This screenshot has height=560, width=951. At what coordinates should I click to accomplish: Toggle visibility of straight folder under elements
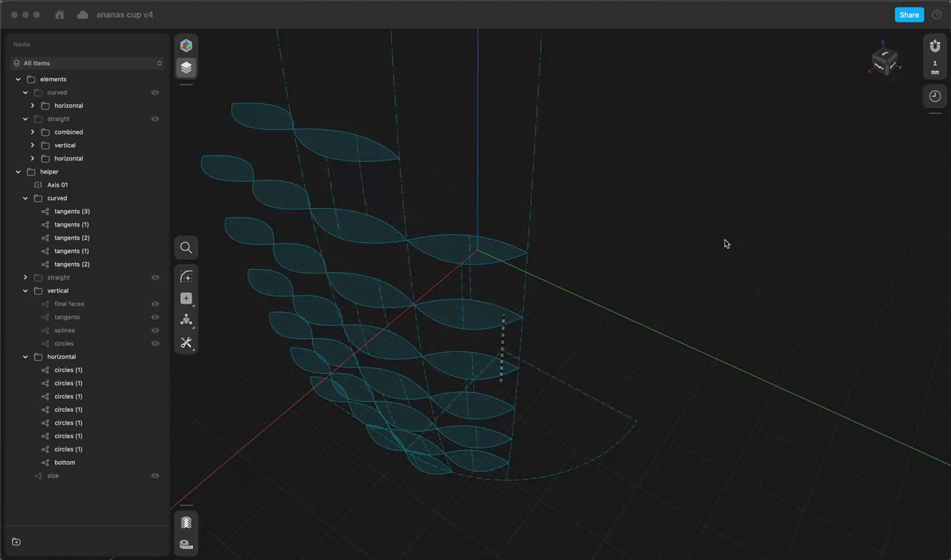155,119
